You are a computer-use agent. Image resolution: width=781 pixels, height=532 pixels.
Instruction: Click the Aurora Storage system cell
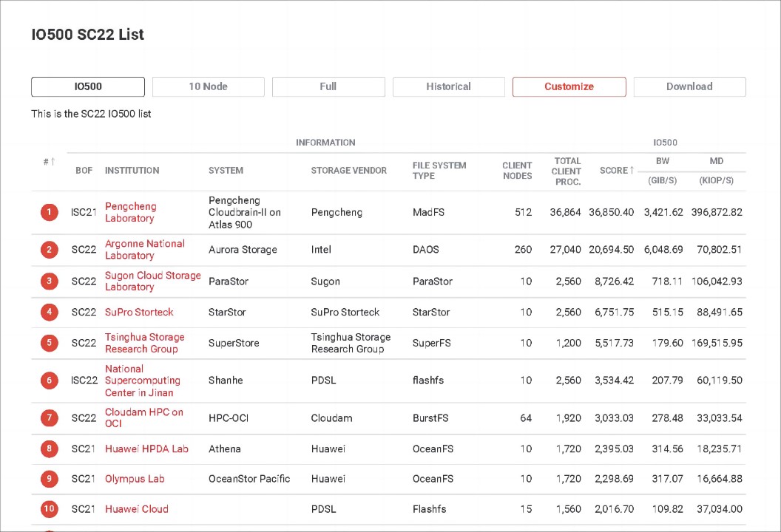(243, 250)
